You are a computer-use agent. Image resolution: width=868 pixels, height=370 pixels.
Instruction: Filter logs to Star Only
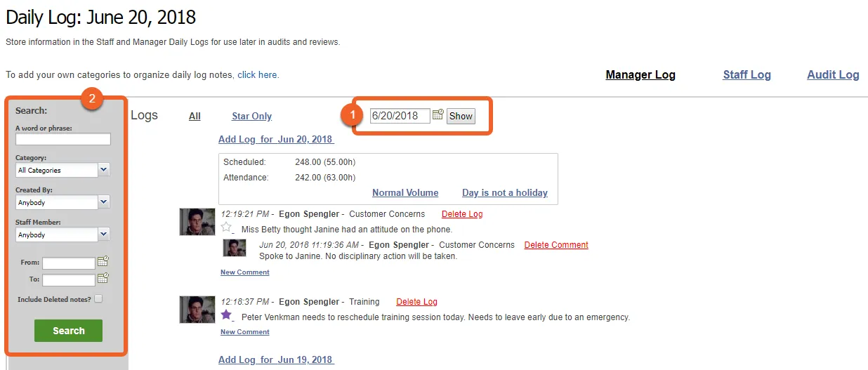coord(251,116)
